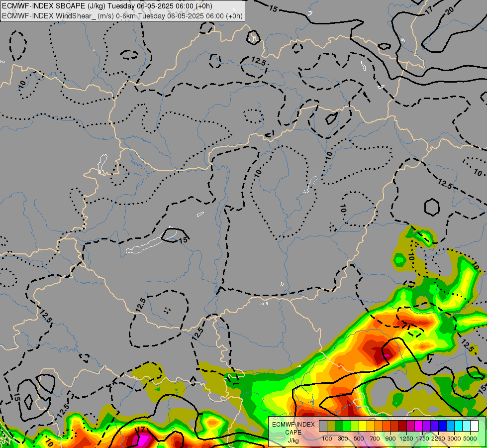The width and height of the screenshot is (487, 448).
Task: Select the bright green legend swatch
Action: click(347, 426)
